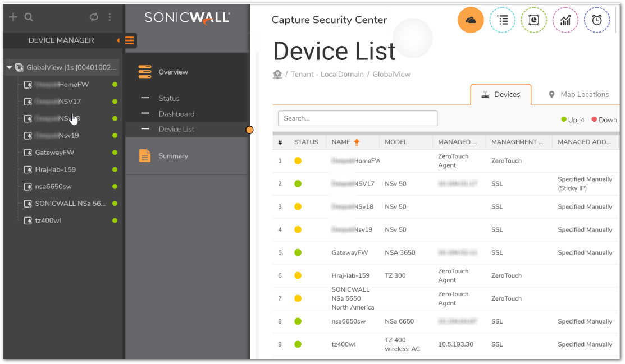Select the Devices tab
The image size is (625, 364).
[501, 95]
